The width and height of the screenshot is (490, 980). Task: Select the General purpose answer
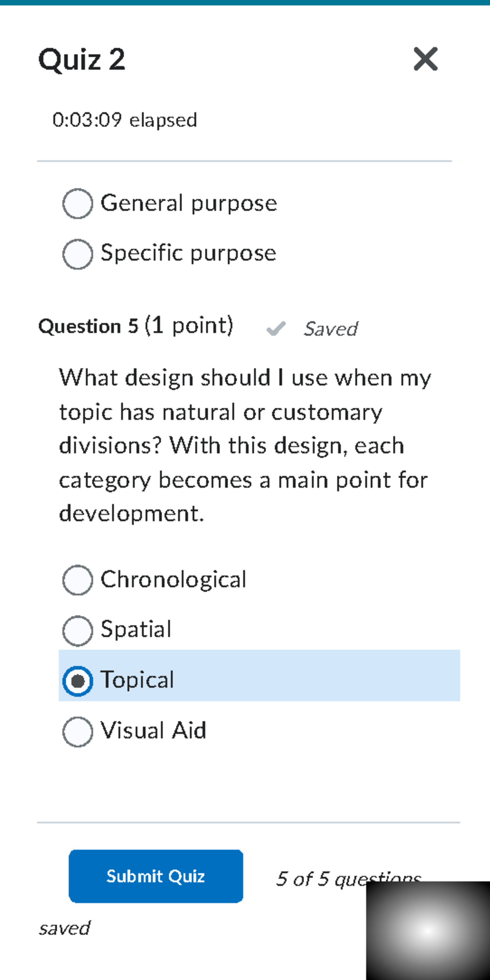click(x=78, y=203)
